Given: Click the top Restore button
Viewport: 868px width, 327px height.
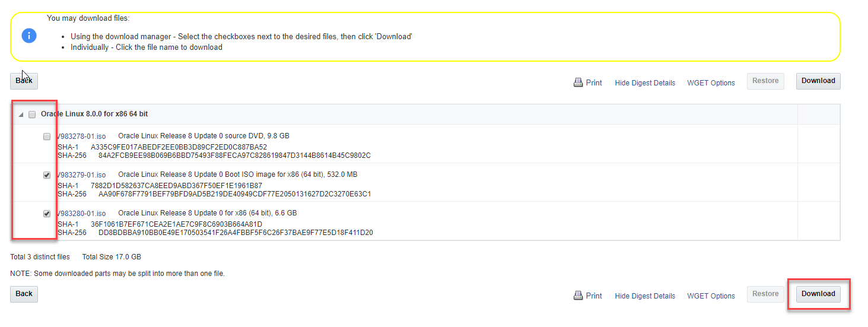Looking at the screenshot, I should (765, 81).
